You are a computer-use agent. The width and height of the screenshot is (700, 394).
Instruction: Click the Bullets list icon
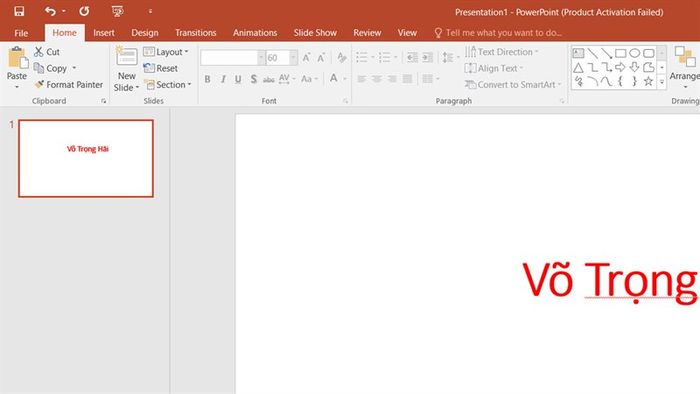click(x=362, y=57)
